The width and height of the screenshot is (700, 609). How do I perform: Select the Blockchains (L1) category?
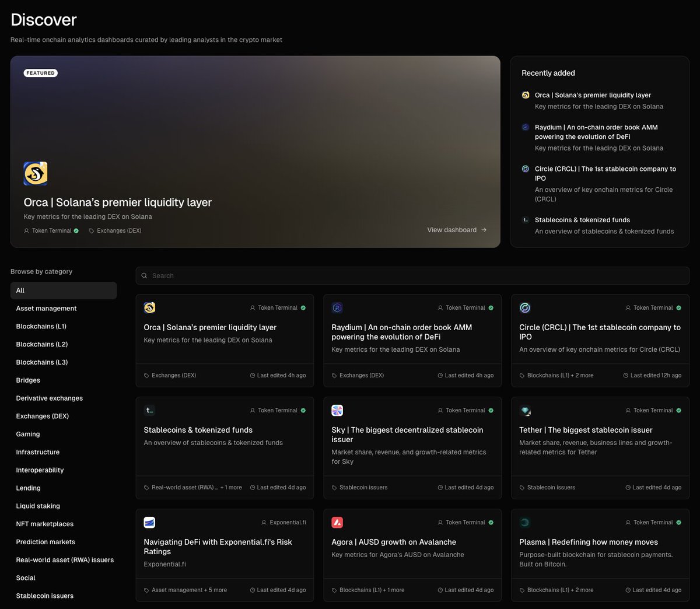(x=64, y=327)
